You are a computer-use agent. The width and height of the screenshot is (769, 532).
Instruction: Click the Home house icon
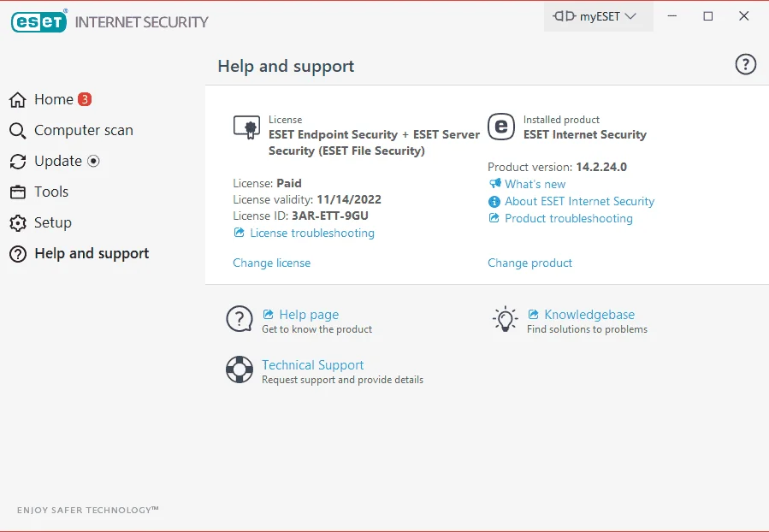18,99
